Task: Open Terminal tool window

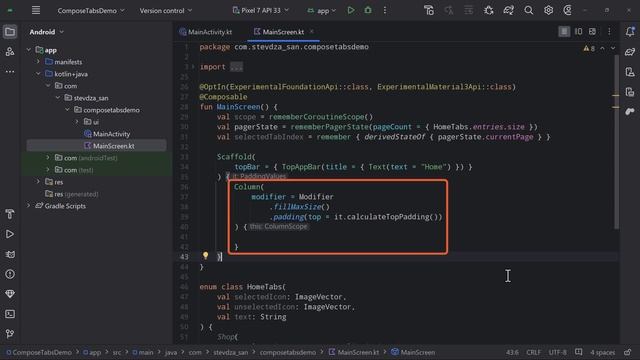Action: (x=10, y=314)
